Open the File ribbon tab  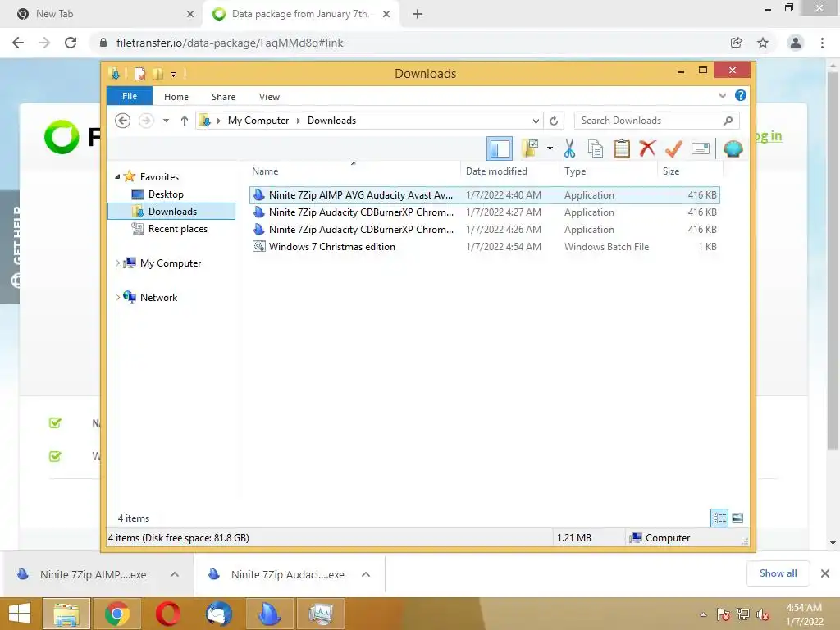[x=130, y=96]
